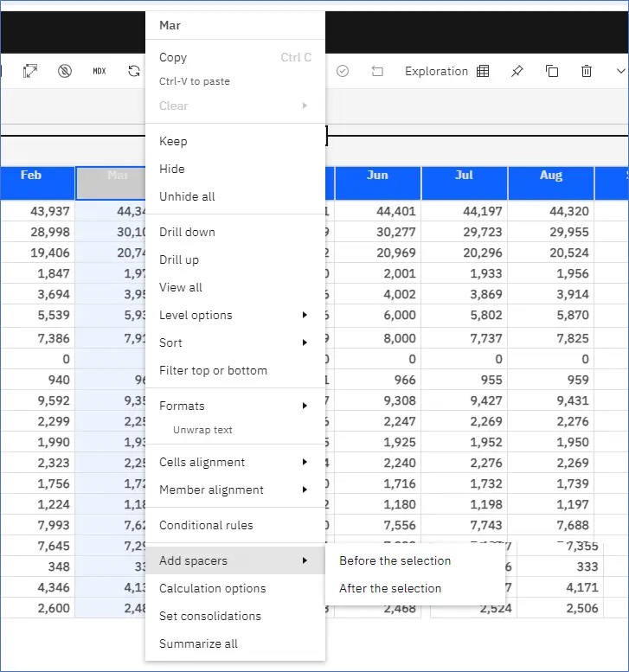Select the Jun column header
Screen dimensions: 629x672
pos(378,183)
